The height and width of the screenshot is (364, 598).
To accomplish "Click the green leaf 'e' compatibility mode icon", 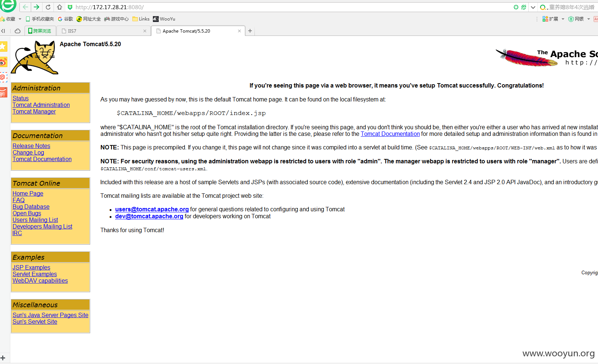I will (x=524, y=7).
